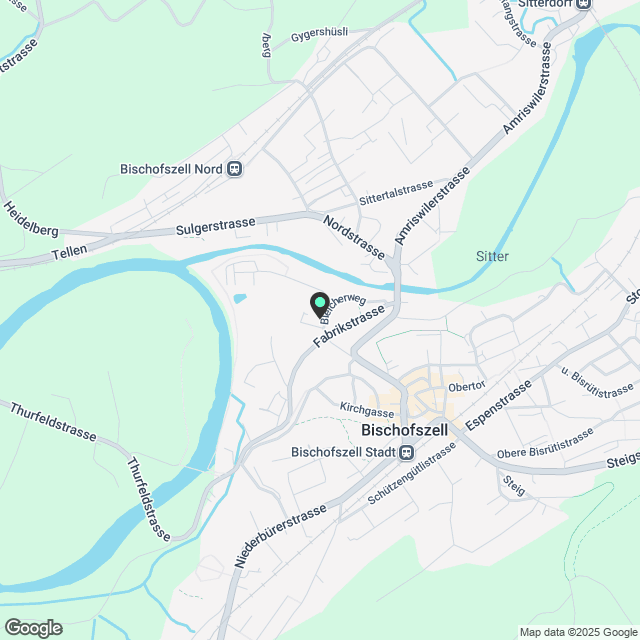Click the small pond near Bleicherweg
This screenshot has height=640, width=640.
tap(240, 299)
